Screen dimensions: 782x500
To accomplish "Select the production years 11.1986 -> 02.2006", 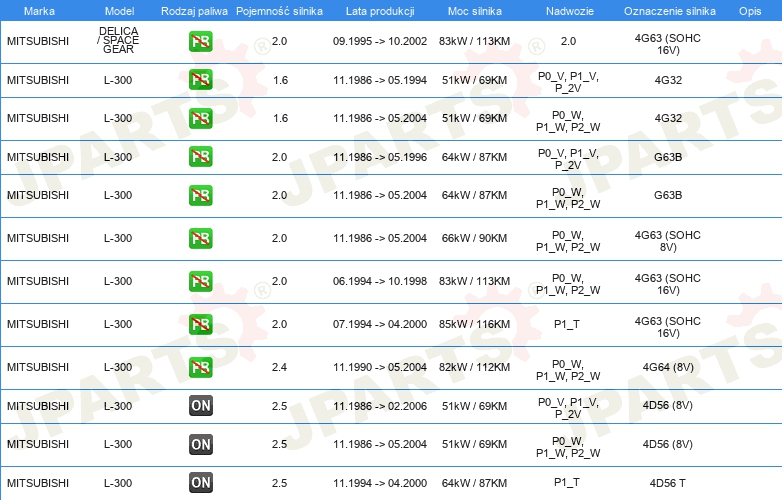I will tap(380, 406).
